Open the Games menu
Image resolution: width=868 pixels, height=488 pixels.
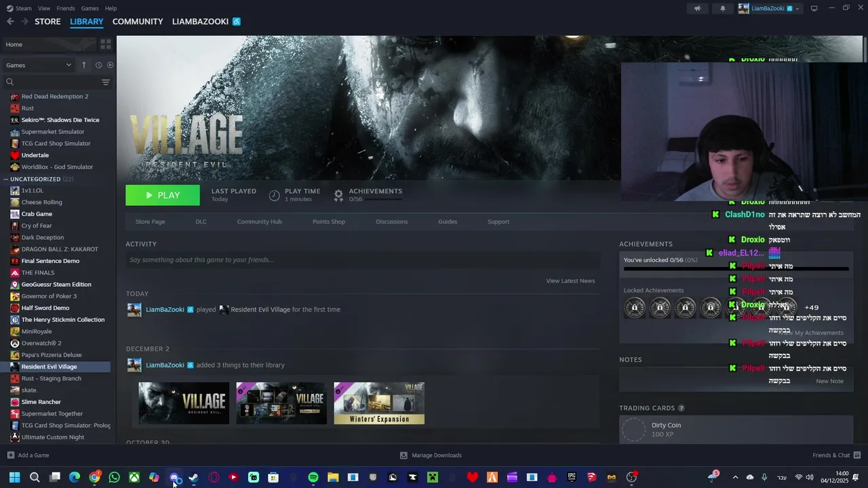click(x=90, y=8)
